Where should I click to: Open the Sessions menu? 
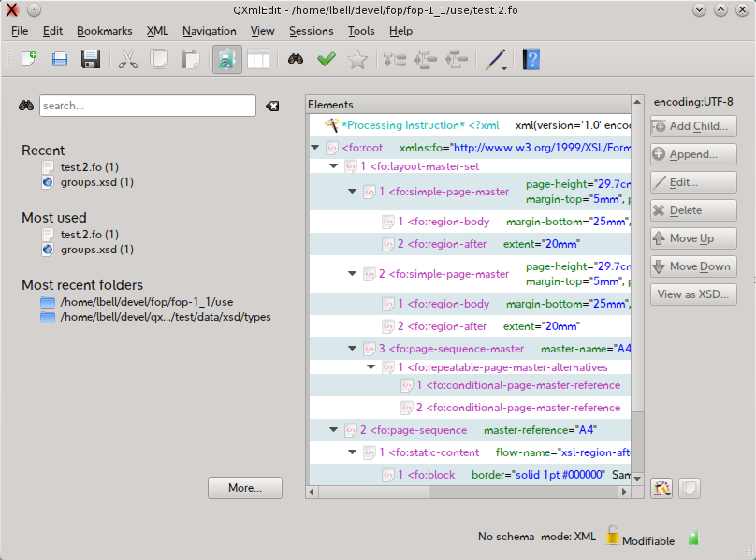(x=311, y=31)
